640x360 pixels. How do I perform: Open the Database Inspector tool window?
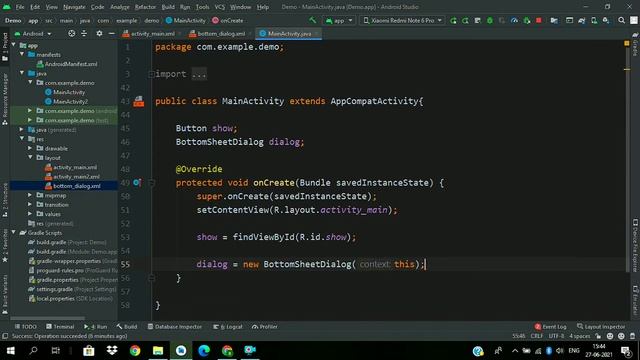coord(175,327)
